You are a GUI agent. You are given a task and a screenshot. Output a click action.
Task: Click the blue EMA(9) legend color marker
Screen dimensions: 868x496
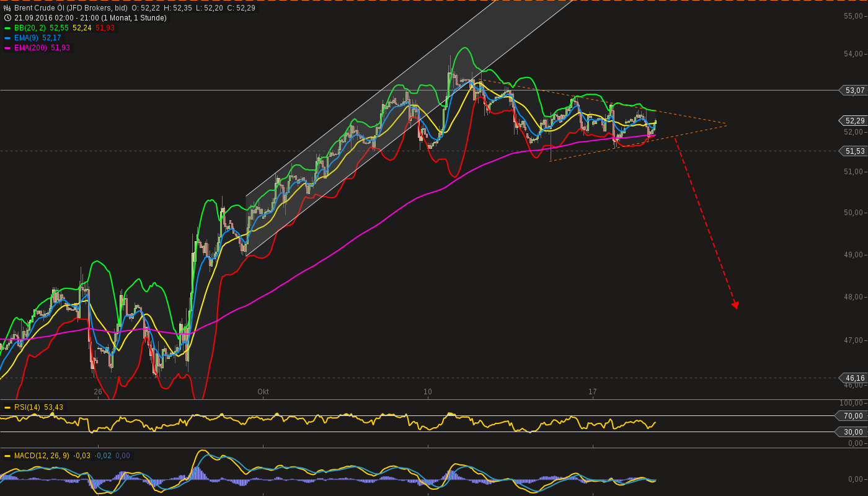pyautogui.click(x=7, y=38)
